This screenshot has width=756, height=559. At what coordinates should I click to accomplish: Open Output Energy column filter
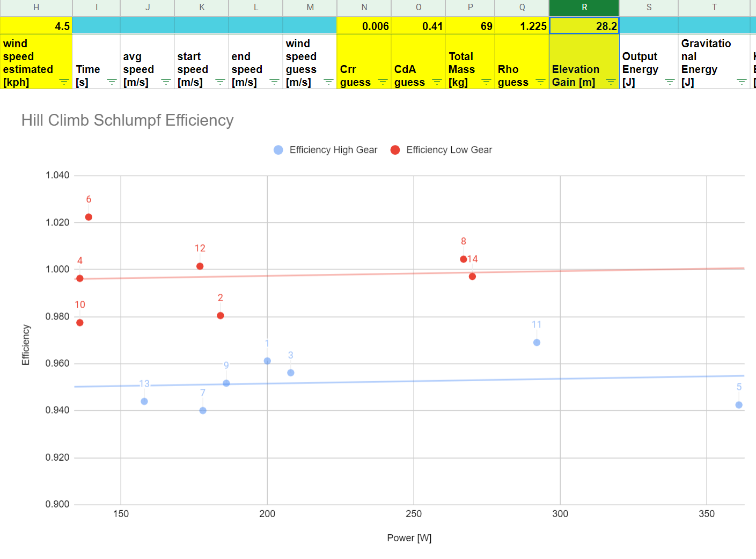(x=670, y=82)
